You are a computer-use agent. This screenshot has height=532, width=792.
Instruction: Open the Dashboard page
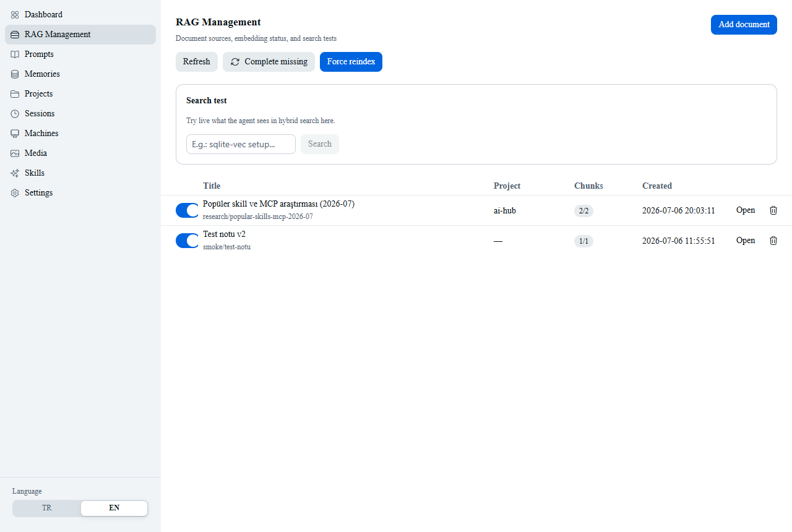tap(80, 15)
